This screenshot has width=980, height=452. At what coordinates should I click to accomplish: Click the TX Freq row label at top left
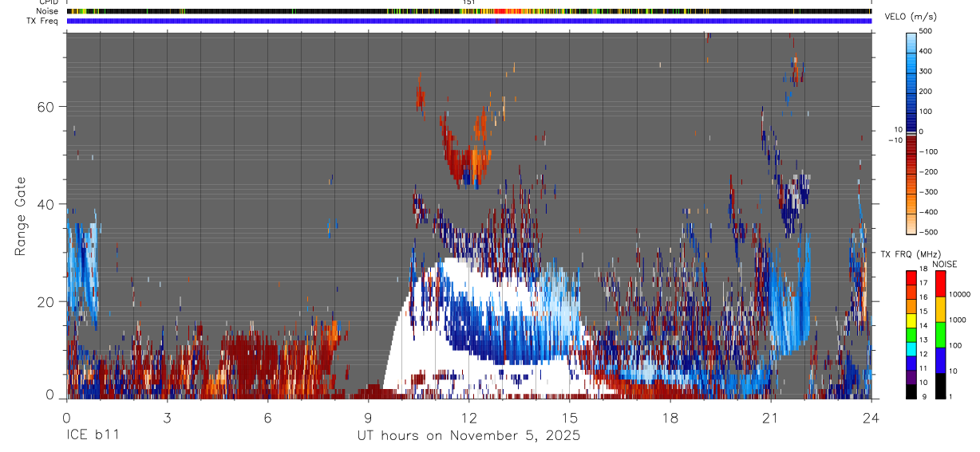(x=43, y=21)
